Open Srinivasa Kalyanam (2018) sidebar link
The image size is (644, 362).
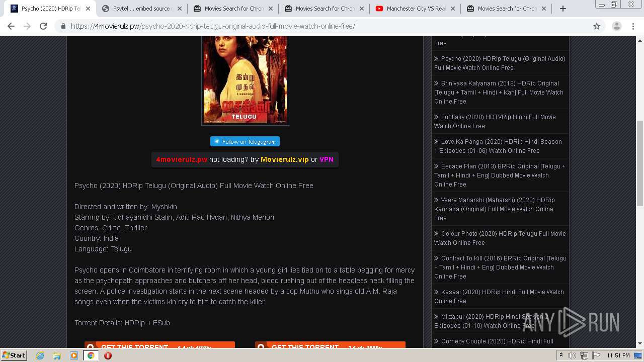[499, 92]
